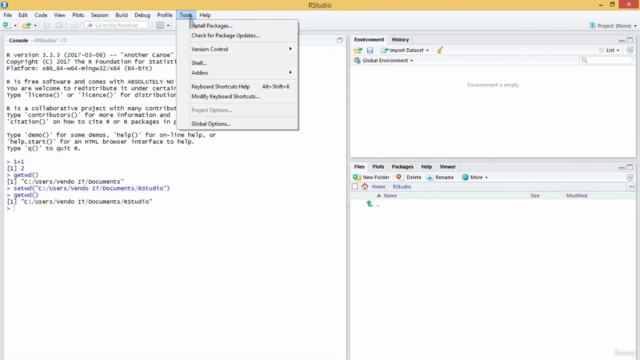Viewport: 640px width, 360px height.
Task: Open the List view dropdown
Action: [x=610, y=50]
